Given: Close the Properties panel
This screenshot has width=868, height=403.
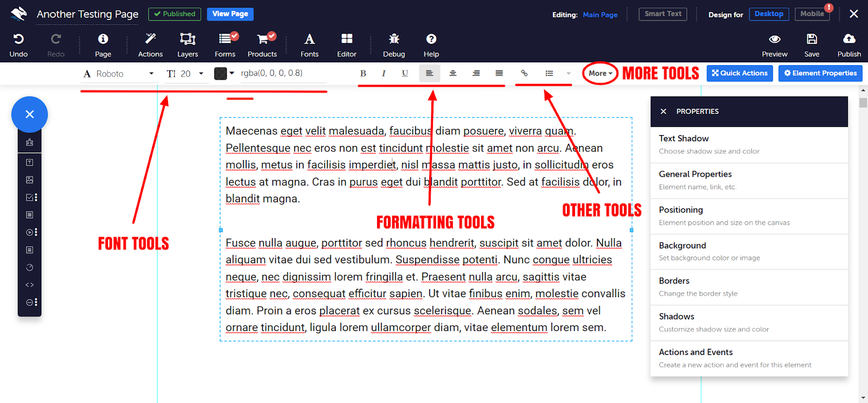Looking at the screenshot, I should tap(663, 111).
